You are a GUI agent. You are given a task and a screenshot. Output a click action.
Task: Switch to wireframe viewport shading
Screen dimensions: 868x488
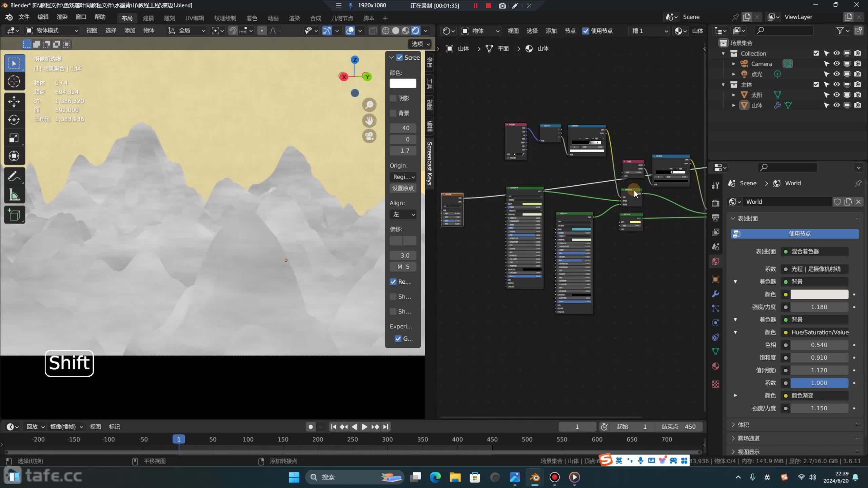coord(386,30)
